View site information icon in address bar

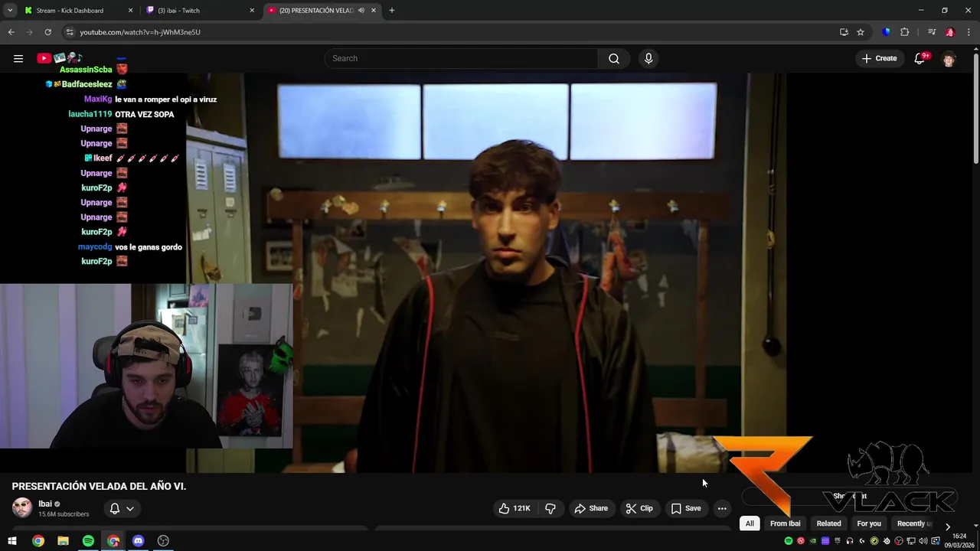click(x=70, y=32)
